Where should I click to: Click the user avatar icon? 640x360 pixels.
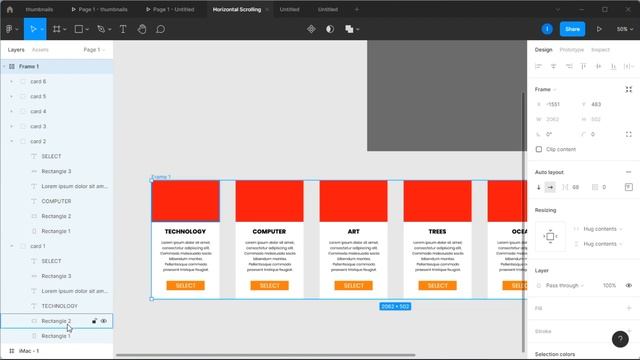547,29
